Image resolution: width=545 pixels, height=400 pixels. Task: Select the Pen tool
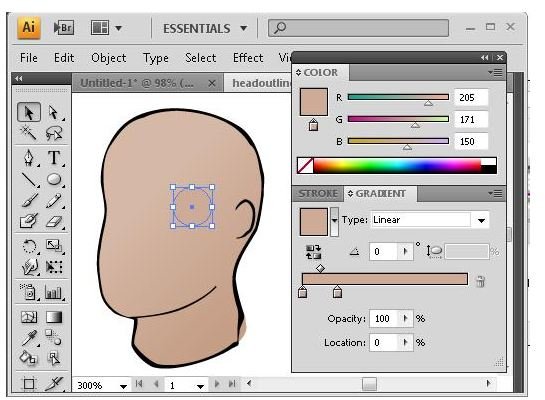click(29, 157)
